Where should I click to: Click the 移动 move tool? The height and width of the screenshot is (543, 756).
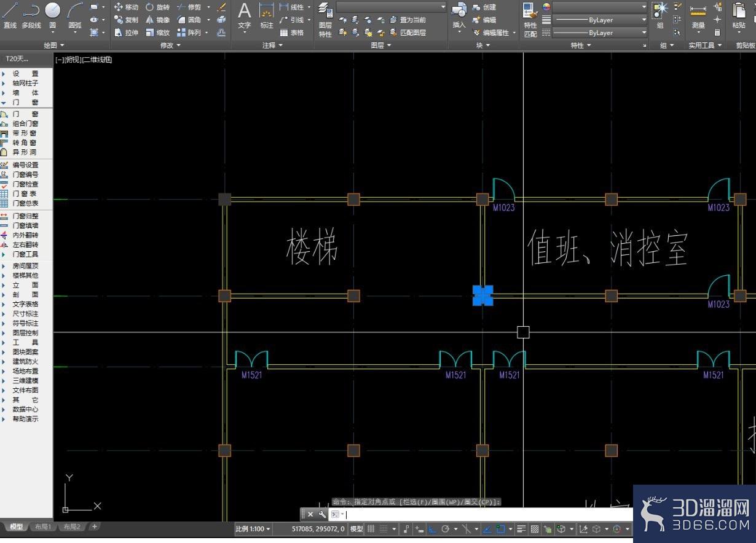126,7
